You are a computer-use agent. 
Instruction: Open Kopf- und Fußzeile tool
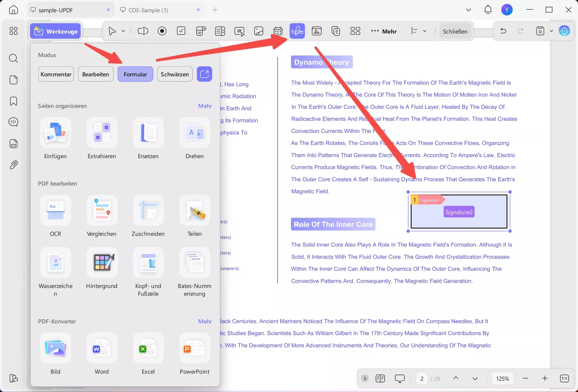point(148,272)
